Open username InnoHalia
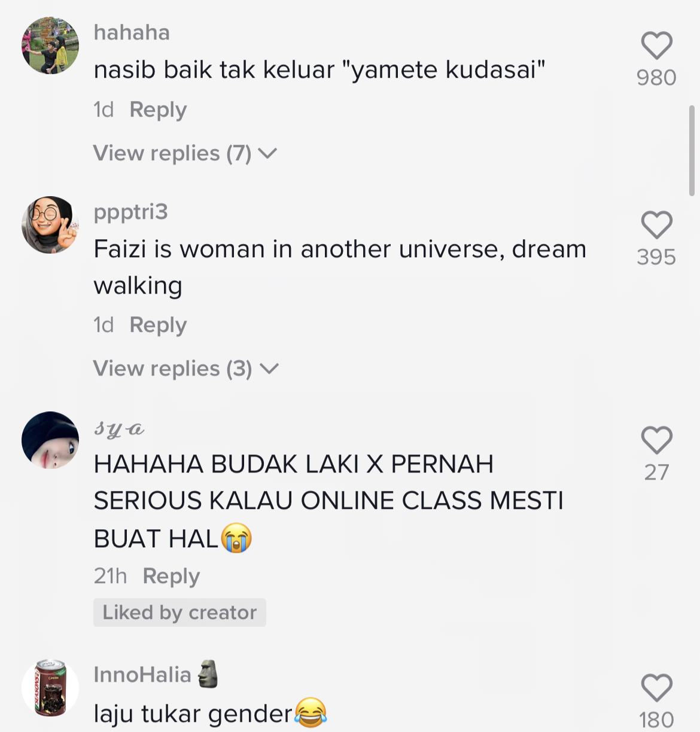700x732 pixels. 142,675
